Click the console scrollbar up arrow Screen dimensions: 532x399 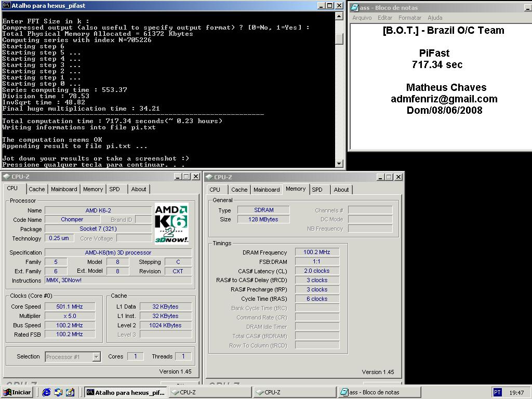click(339, 16)
